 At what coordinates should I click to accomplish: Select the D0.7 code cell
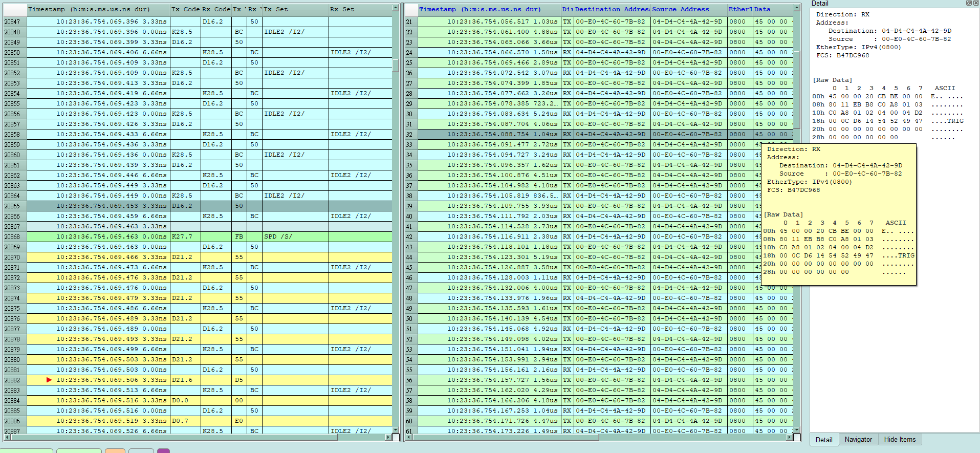tap(185, 421)
